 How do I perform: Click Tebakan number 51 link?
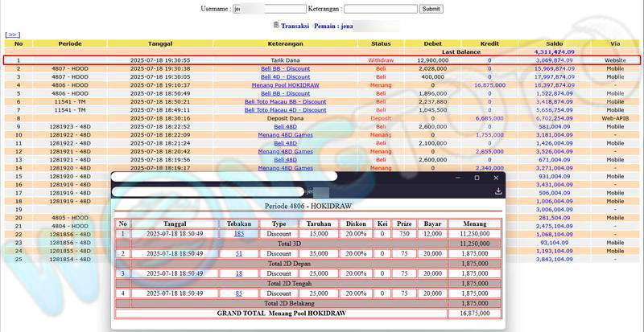click(x=239, y=253)
